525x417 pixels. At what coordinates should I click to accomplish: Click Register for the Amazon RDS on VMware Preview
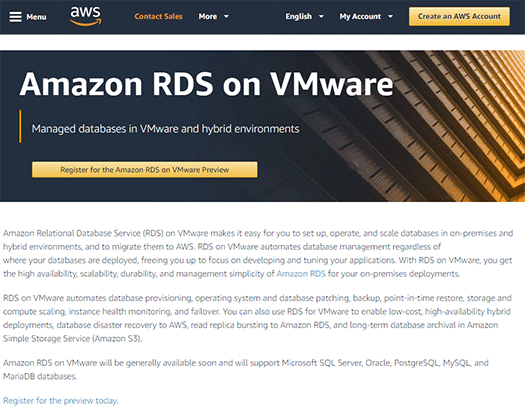pyautogui.click(x=145, y=170)
